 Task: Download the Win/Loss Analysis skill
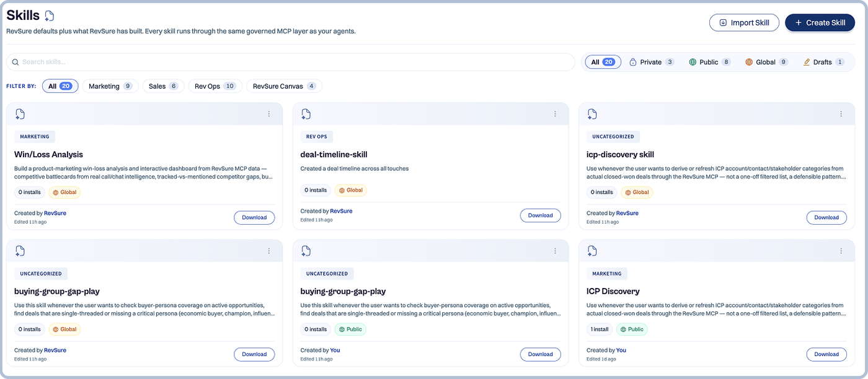[x=254, y=217]
